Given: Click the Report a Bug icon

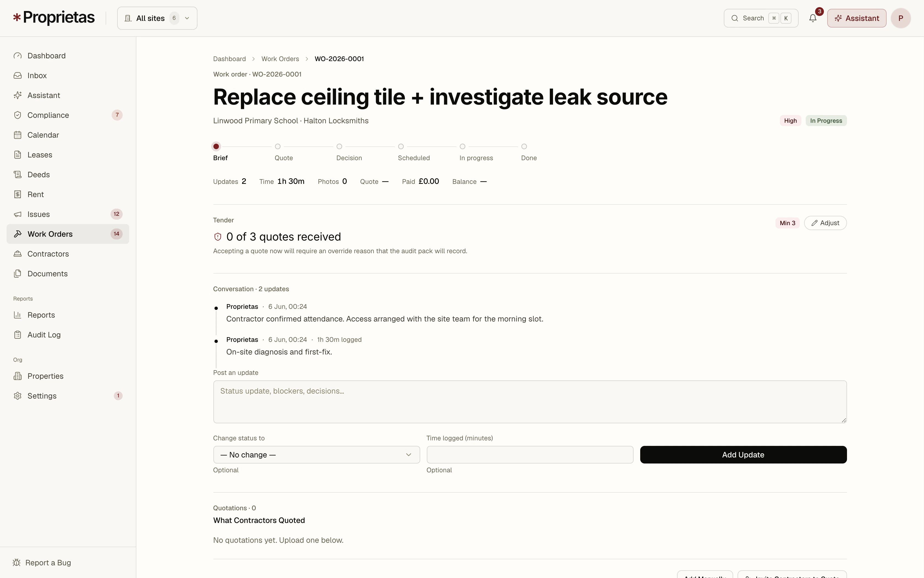Looking at the screenshot, I should [16, 563].
